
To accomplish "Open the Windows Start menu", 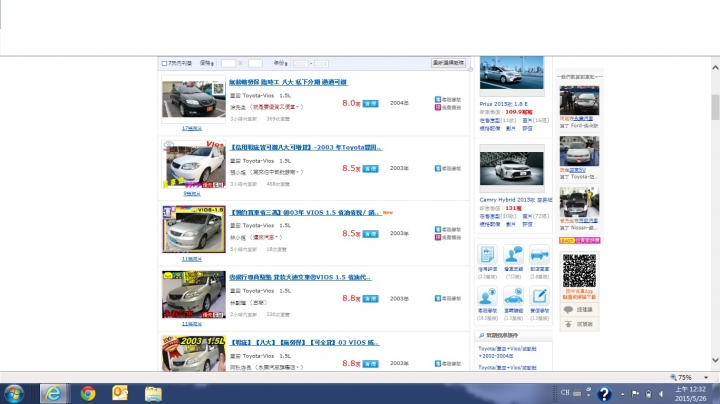I will pos(14,394).
